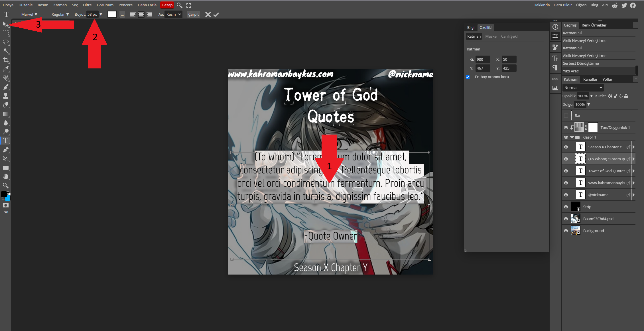644x331 pixels.
Task: Select the Healing Brush tool
Action: click(x=6, y=78)
